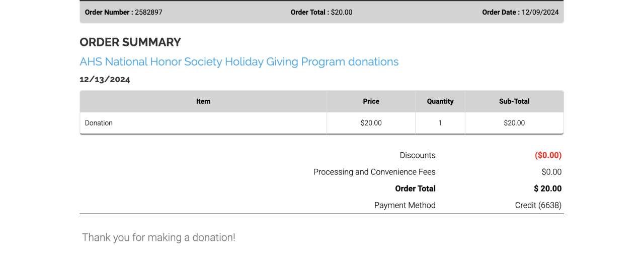
Task: Click the Credit (6638) payment method value
Action: [x=538, y=205]
